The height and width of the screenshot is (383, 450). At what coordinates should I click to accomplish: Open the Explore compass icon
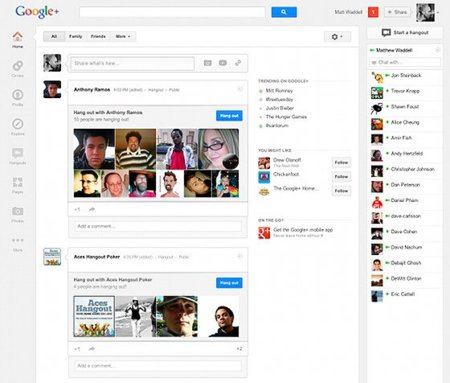[17, 124]
